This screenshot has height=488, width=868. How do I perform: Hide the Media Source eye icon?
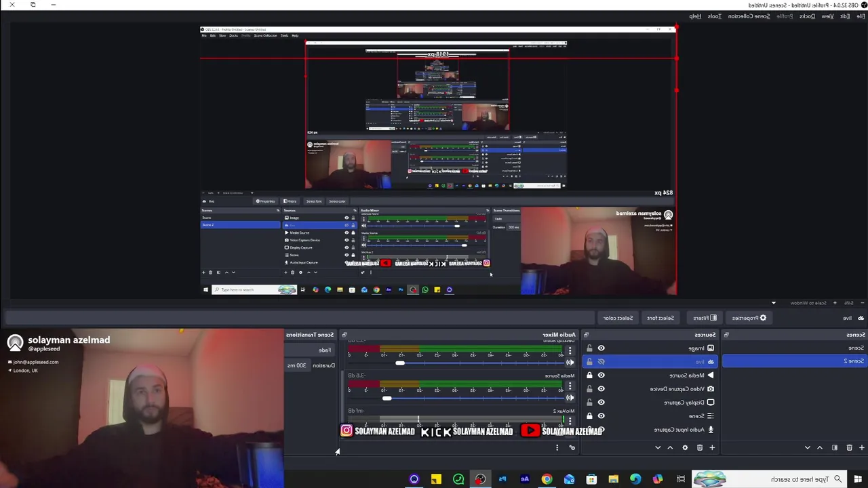(x=601, y=375)
